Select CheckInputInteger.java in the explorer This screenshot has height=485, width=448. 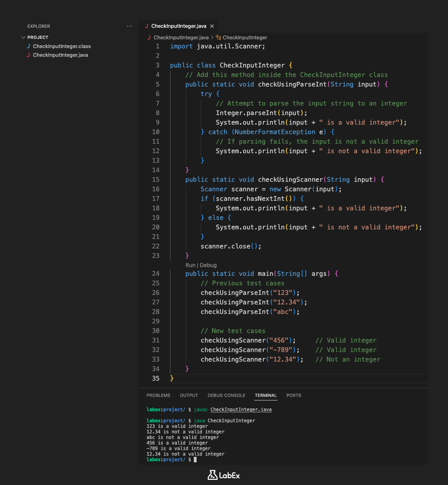(x=60, y=55)
